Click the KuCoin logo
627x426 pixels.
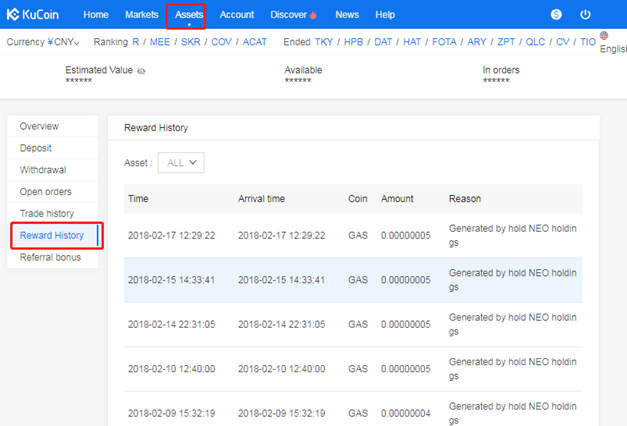point(33,14)
